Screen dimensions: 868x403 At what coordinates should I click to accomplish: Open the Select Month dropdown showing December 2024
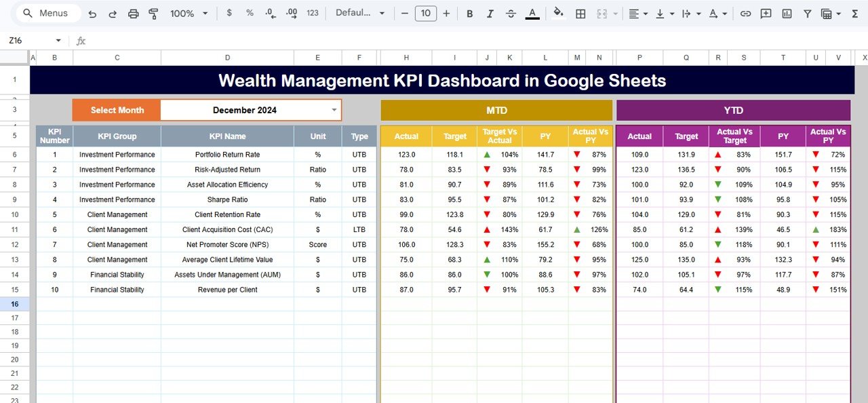tap(251, 109)
